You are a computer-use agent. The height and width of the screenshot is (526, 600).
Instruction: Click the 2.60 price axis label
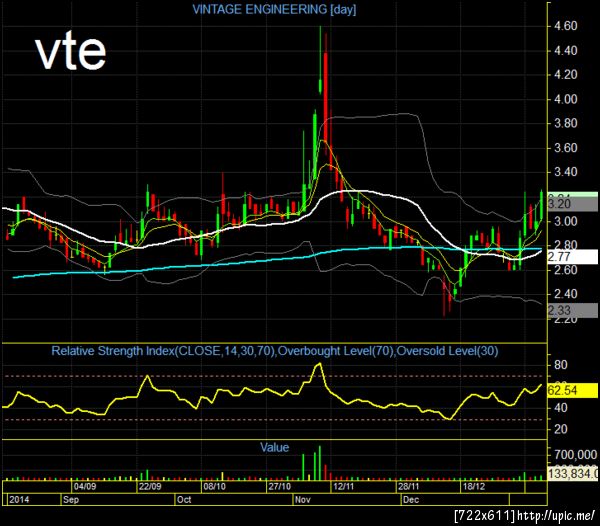coord(566,270)
